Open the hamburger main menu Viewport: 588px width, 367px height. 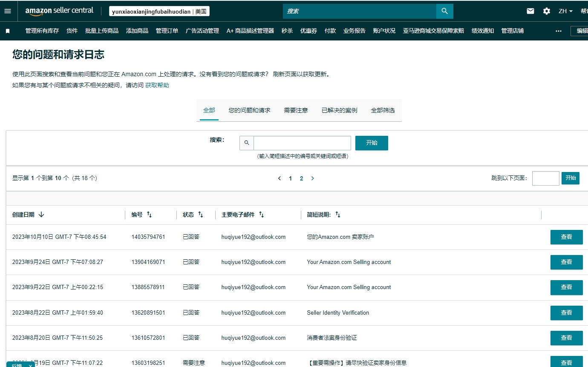(8, 11)
